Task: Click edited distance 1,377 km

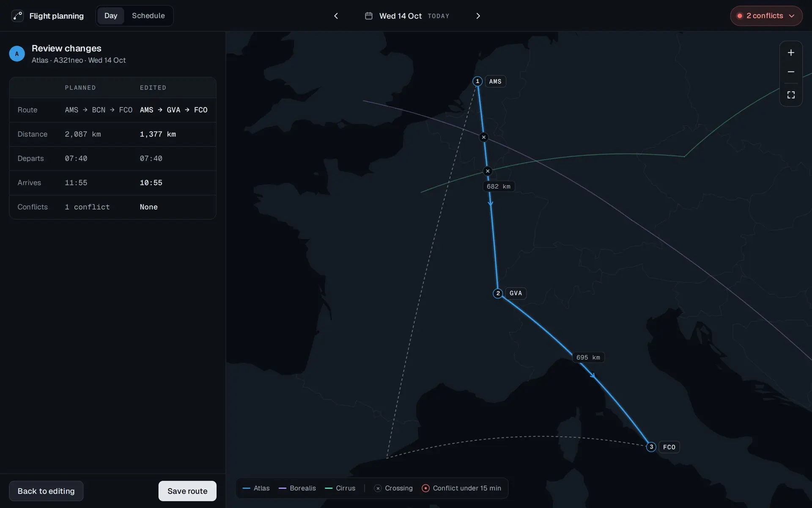Action: [158, 134]
